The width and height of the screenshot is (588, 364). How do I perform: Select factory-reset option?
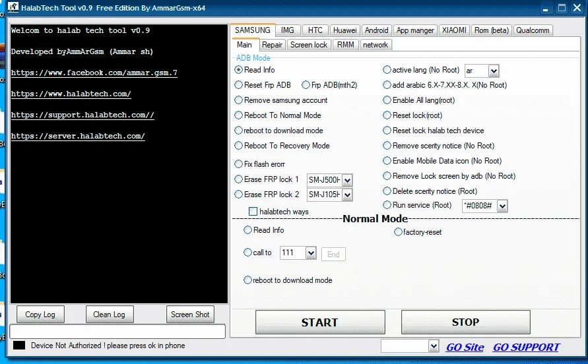[x=398, y=232]
